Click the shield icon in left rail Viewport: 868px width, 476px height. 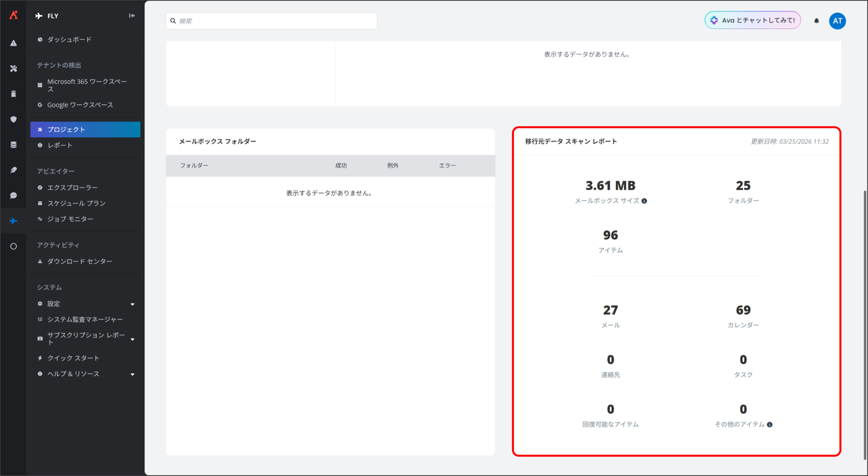pos(14,119)
